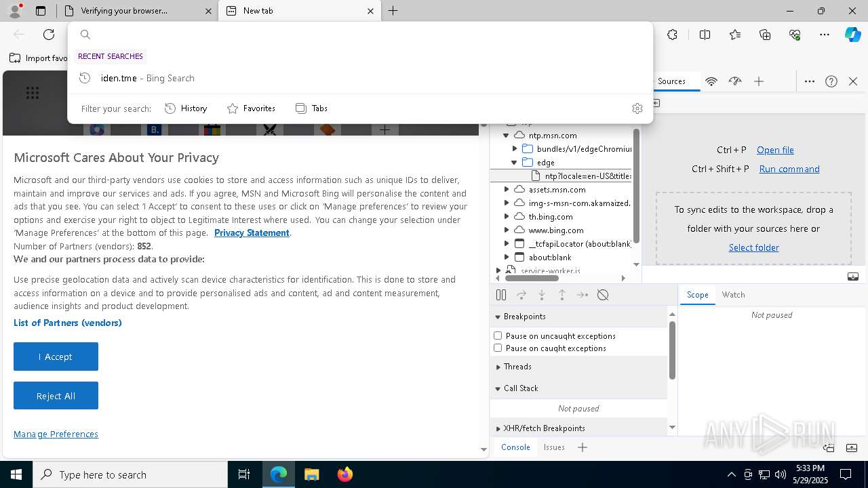
Task: Expand the www.bing.com node
Action: [x=507, y=230]
